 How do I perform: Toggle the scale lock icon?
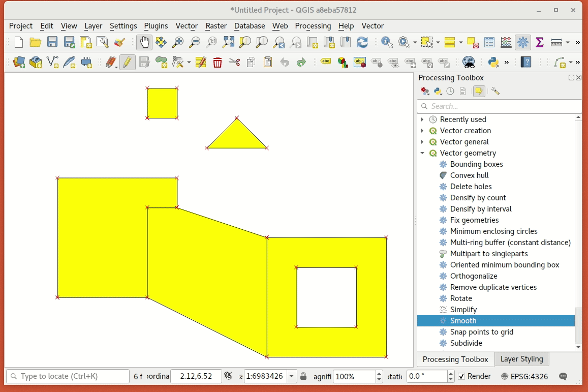click(303, 376)
